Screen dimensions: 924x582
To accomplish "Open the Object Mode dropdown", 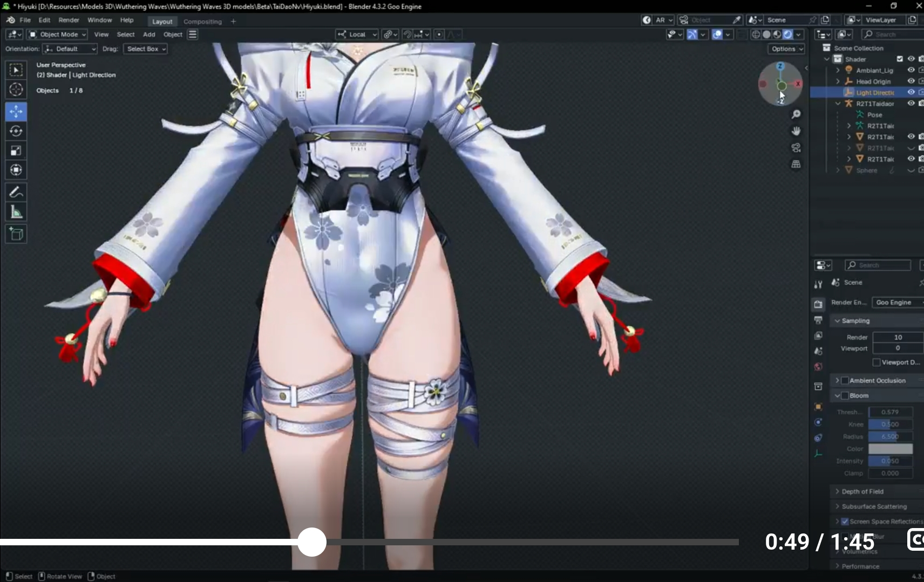I will (x=57, y=35).
